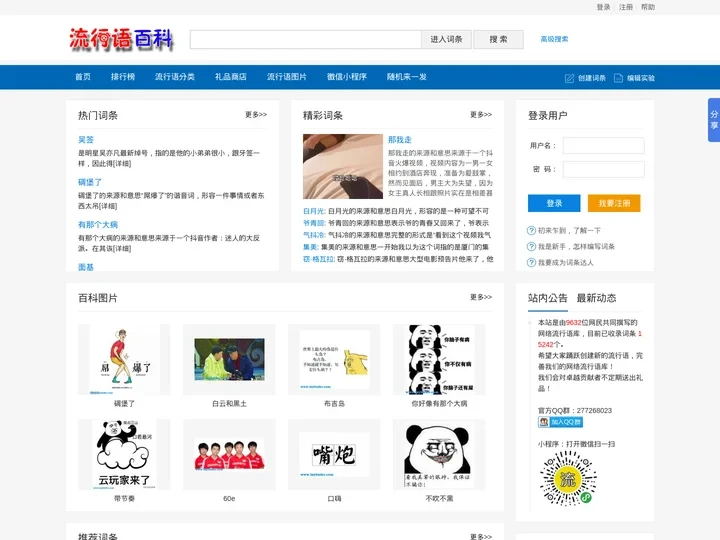Screen dimensions: 720x540
Task: Open the 你好像有那个大病 picture thumbnail
Action: [439, 360]
